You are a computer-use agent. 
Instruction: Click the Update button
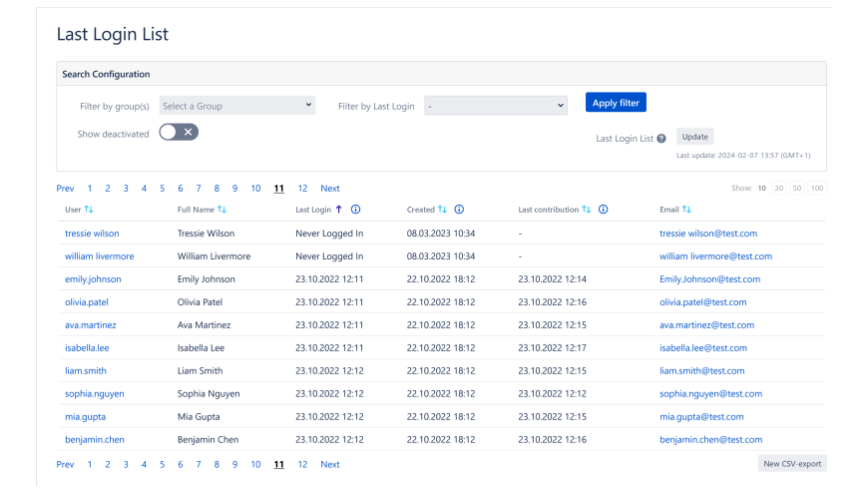click(694, 137)
